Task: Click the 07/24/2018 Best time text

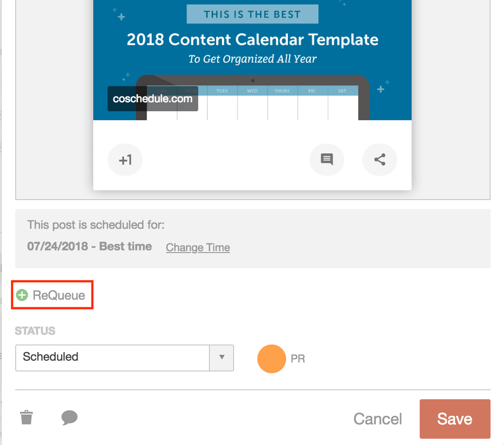Action: (x=89, y=246)
